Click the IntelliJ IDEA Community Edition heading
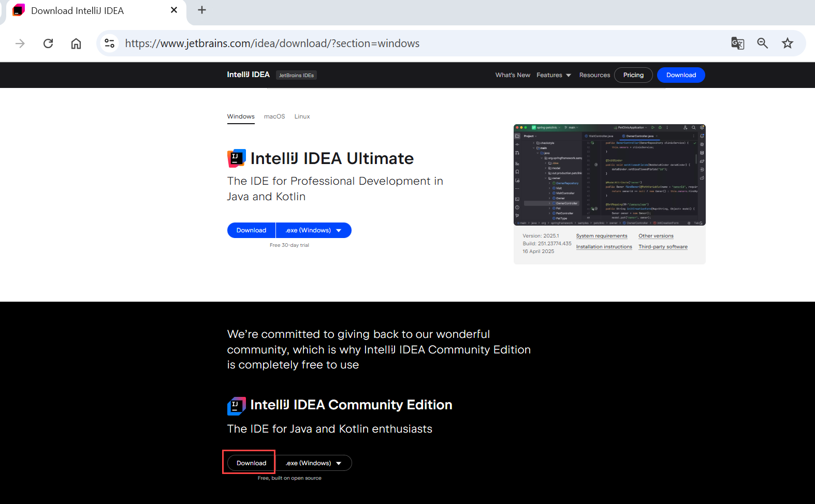Screen dimensions: 815x504 [351, 405]
